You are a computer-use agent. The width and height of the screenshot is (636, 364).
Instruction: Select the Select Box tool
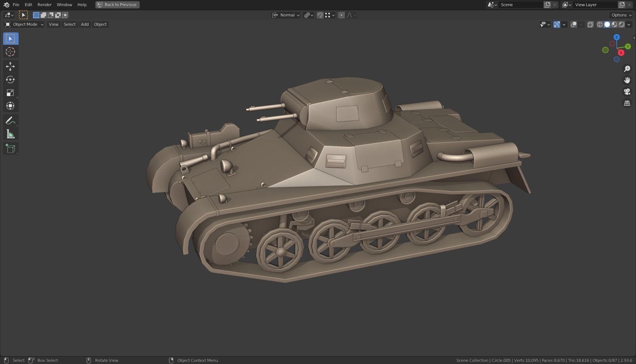click(10, 39)
